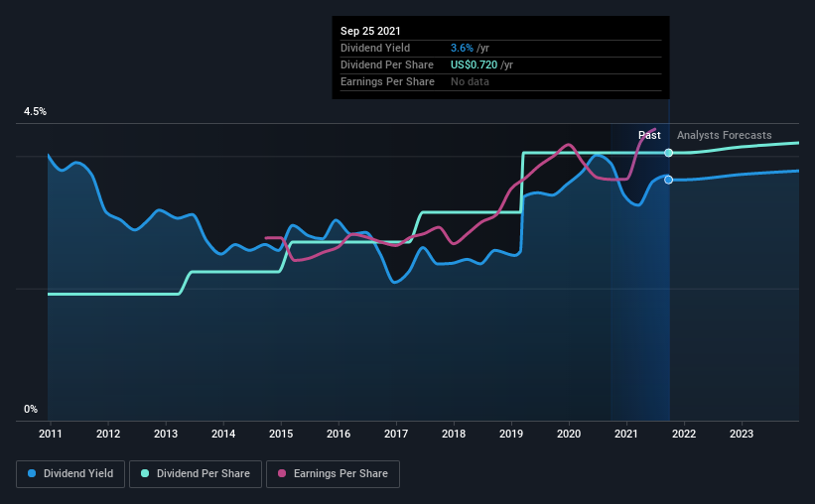
Task: Click the blue Dividend Yield legend dot
Action: tap(32, 473)
